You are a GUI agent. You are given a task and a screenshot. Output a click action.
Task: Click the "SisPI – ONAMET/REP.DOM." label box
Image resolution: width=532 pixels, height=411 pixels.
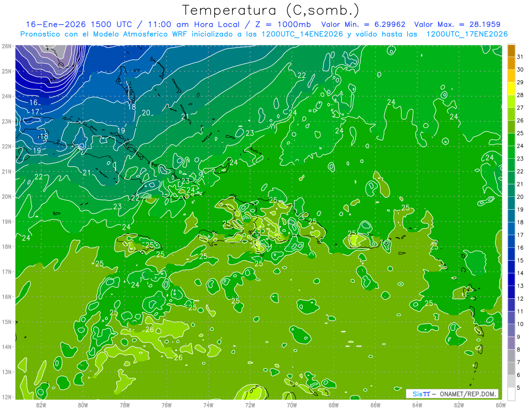pyautogui.click(x=452, y=394)
